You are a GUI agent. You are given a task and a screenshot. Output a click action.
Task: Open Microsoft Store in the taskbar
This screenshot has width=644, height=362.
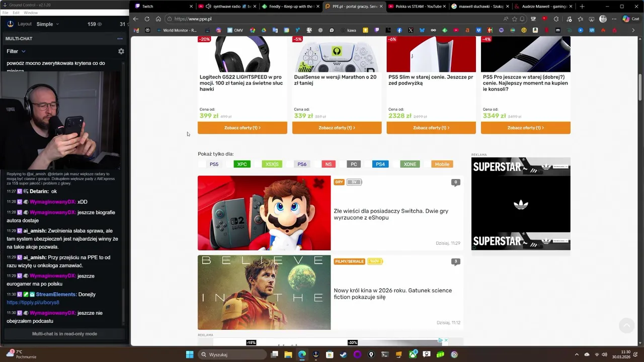pyautogui.click(x=330, y=354)
